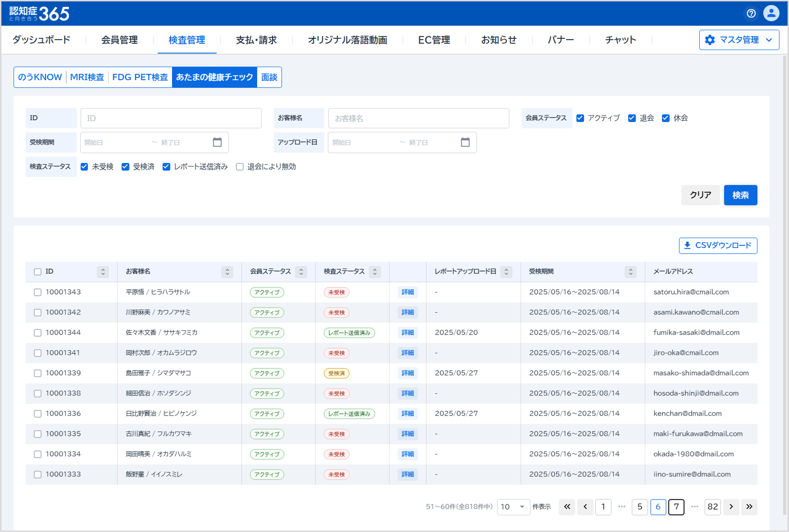Enable 退会により無効 status checkbox
The width and height of the screenshot is (789, 532).
click(x=240, y=167)
